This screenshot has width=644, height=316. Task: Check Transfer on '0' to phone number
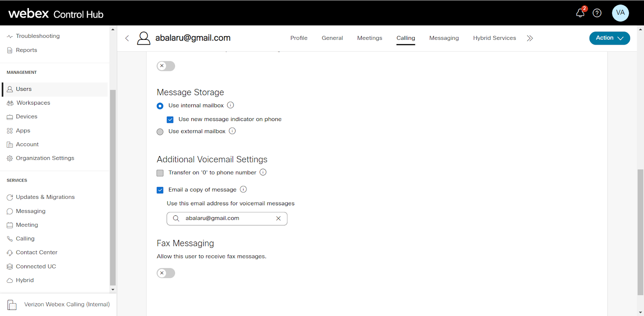160,173
